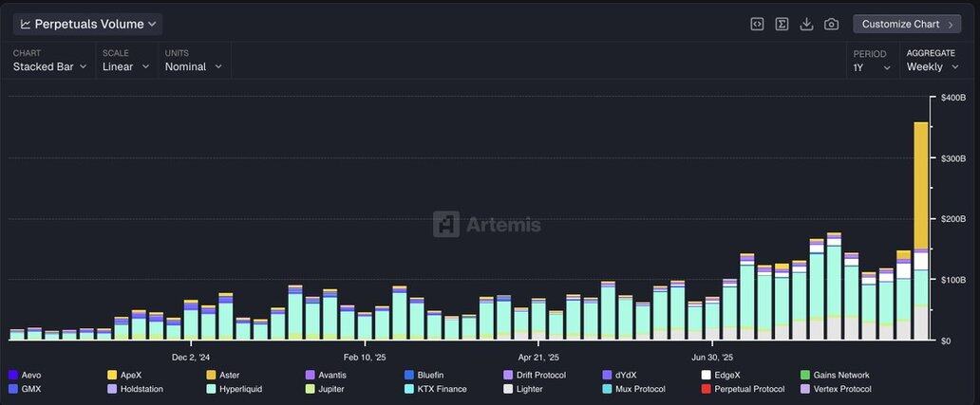
Task: Click the sigma summation icon
Action: pyautogui.click(x=782, y=25)
